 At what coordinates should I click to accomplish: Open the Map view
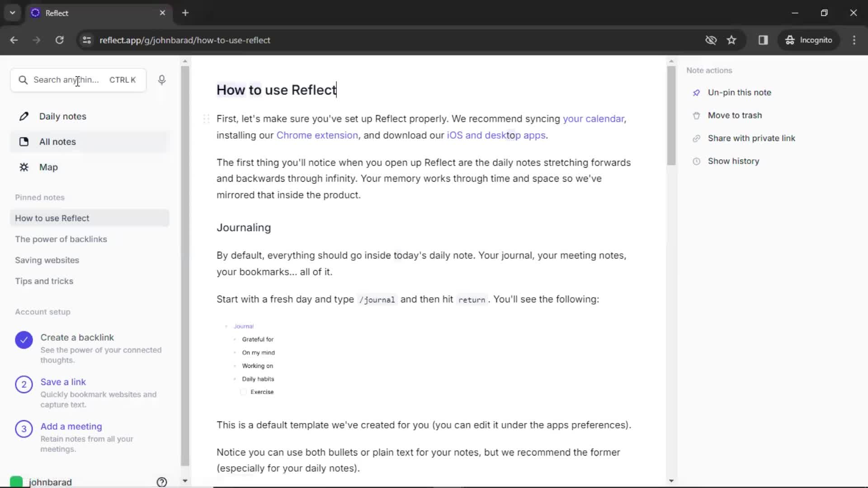tap(90, 167)
